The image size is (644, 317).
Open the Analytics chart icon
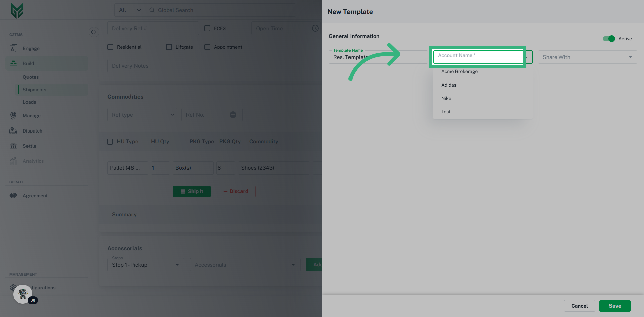tap(13, 161)
